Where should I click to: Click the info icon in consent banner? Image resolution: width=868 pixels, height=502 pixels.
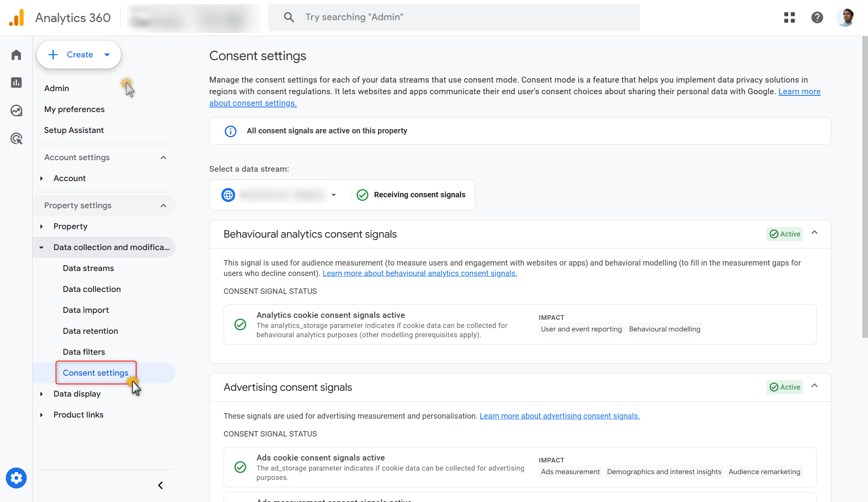(x=231, y=131)
